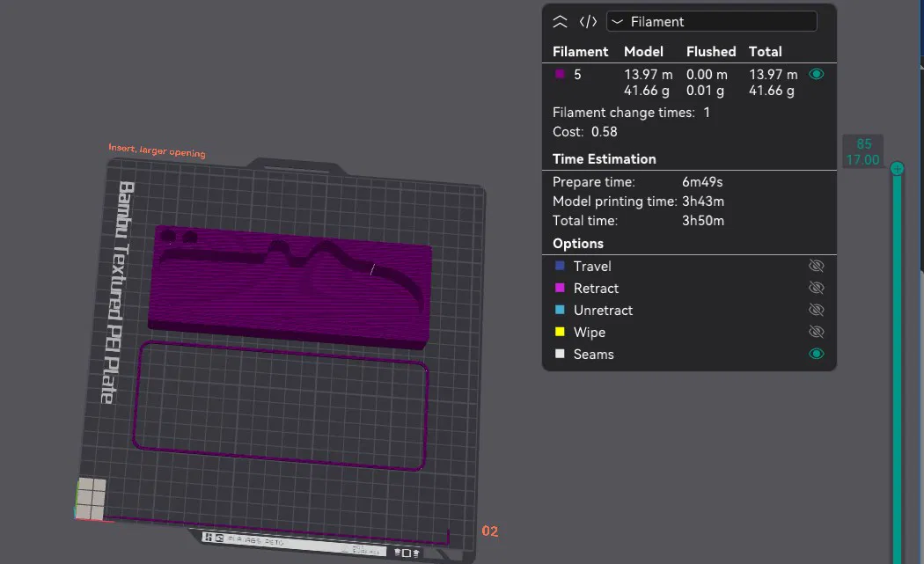The height and width of the screenshot is (564, 924).
Task: Click the Total filament column header
Action: coord(765,52)
